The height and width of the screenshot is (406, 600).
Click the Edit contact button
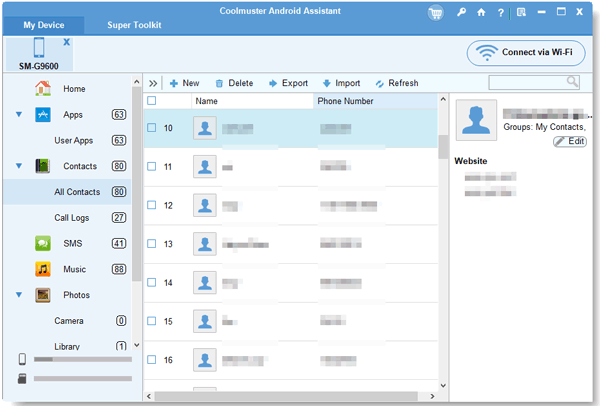click(570, 141)
